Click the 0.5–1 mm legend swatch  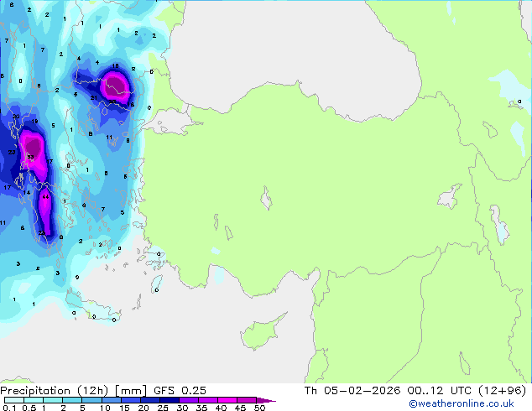click(x=34, y=400)
